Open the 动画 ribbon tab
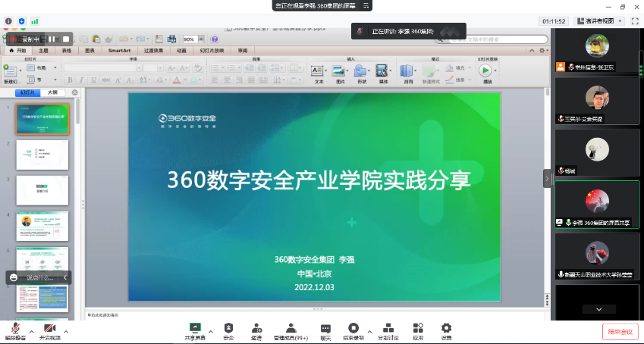The image size is (644, 344). [x=181, y=51]
